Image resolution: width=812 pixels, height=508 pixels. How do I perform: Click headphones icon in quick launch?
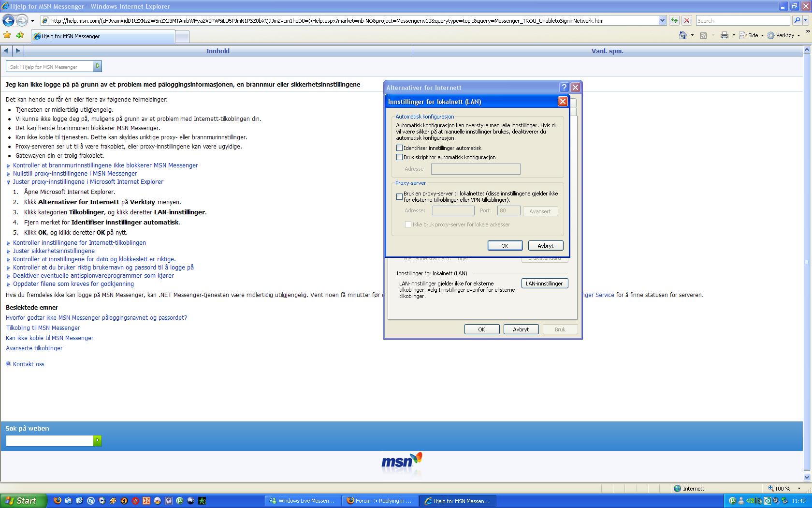pos(169,501)
